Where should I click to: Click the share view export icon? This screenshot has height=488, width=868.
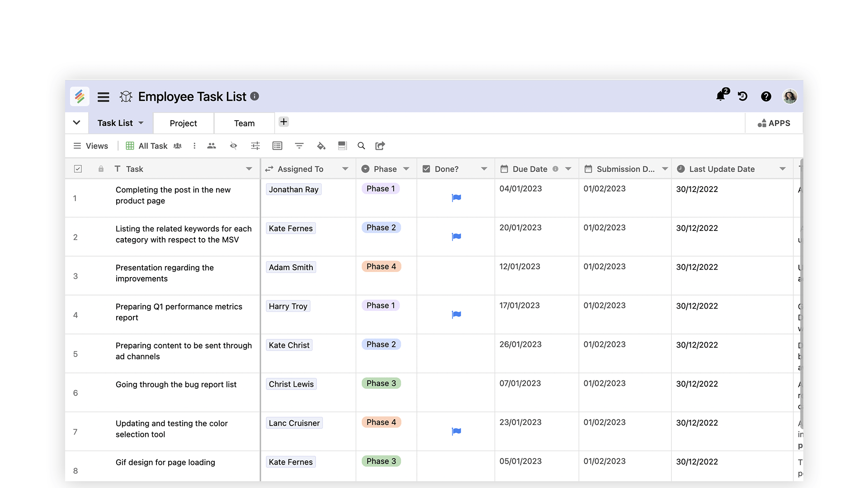(380, 145)
